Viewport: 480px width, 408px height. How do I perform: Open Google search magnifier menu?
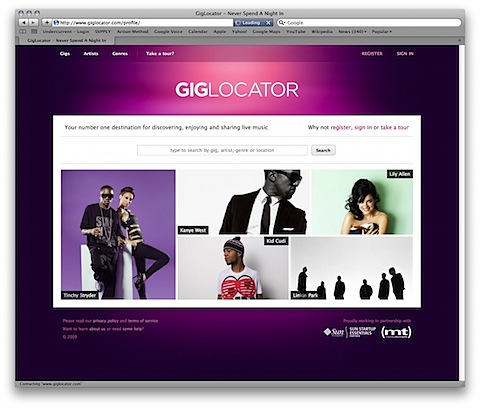point(282,23)
